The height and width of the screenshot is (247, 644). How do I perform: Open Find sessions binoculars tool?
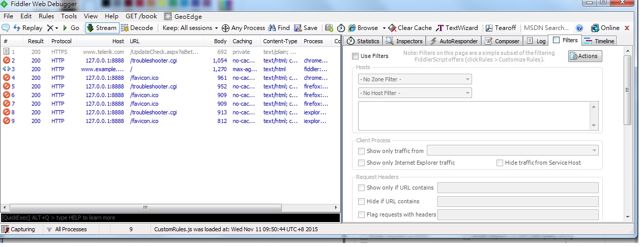click(279, 28)
